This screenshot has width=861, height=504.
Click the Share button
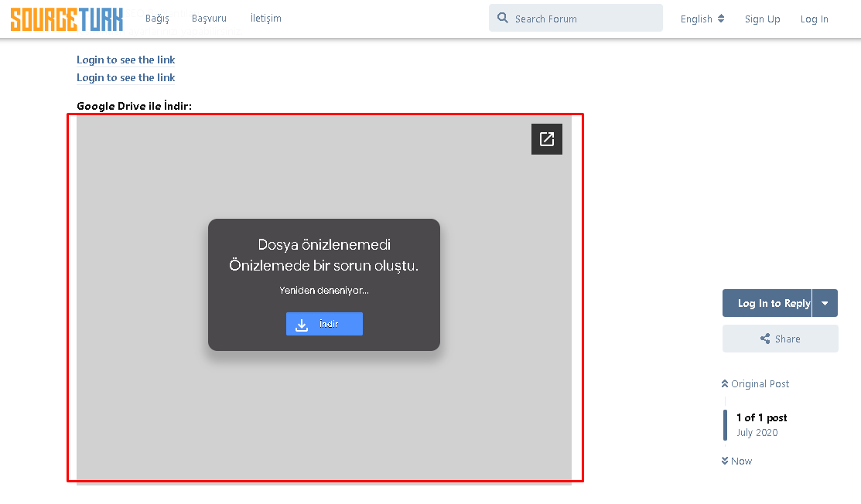pyautogui.click(x=780, y=339)
